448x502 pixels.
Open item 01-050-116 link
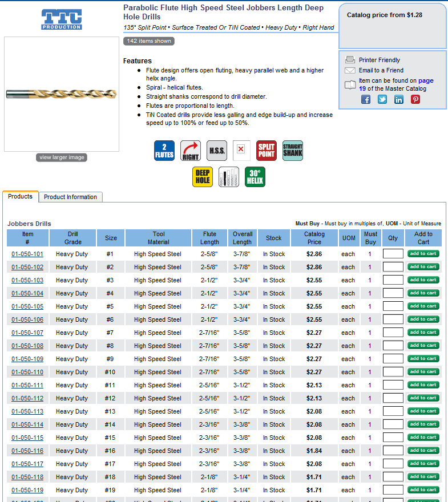27,451
